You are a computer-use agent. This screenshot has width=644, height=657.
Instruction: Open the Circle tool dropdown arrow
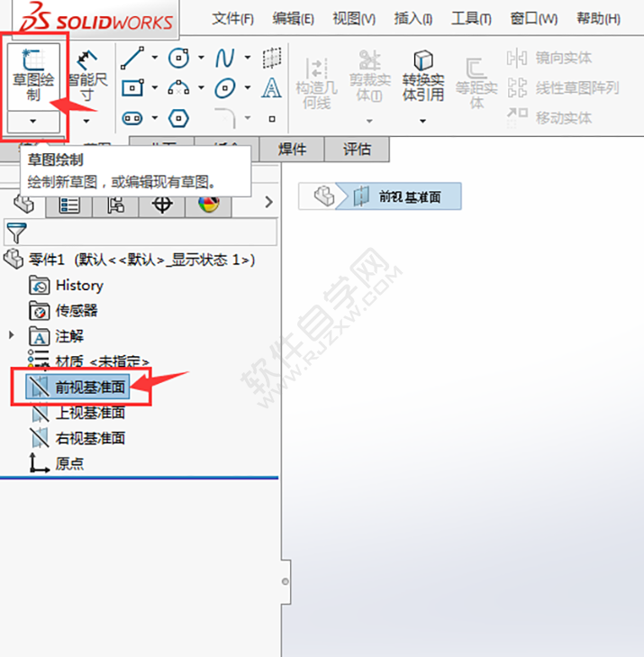click(202, 58)
